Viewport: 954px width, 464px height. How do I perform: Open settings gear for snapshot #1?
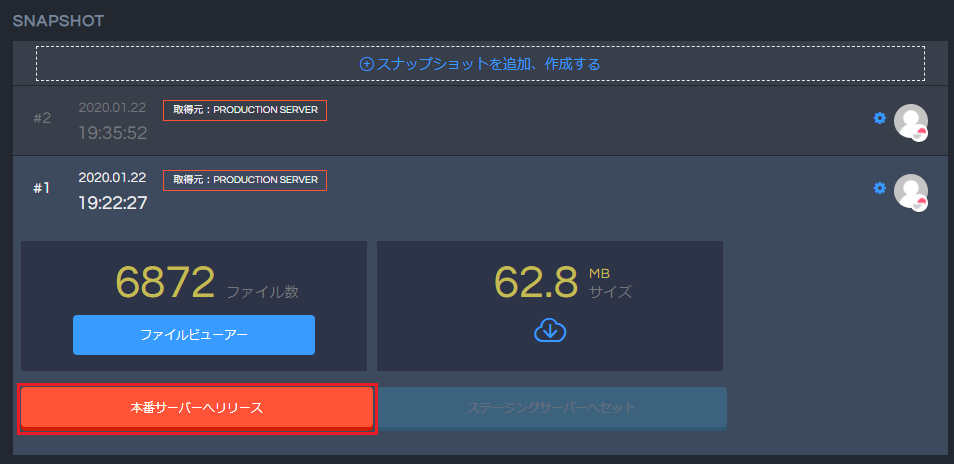pos(880,188)
